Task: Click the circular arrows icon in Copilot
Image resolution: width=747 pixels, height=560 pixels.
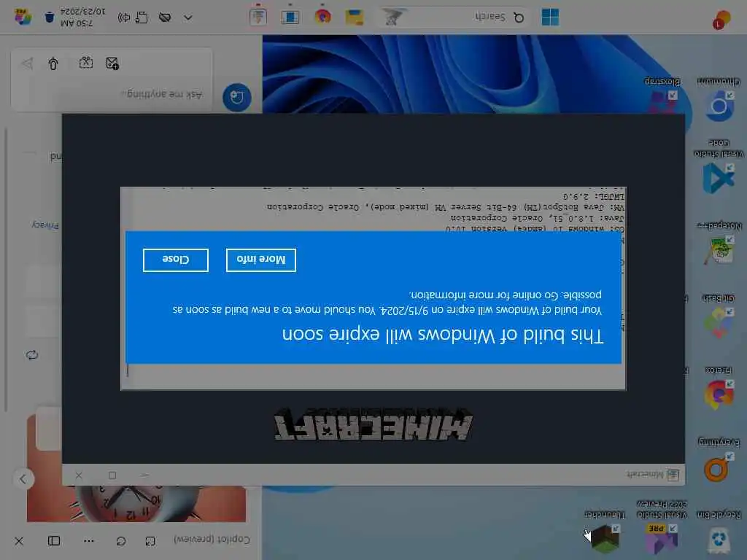Action: [x=32, y=355]
